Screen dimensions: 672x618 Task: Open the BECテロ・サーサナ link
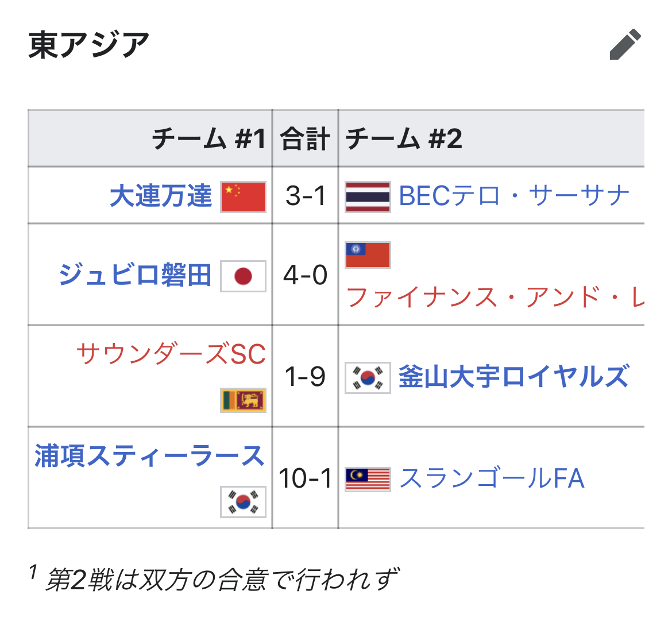[x=514, y=196]
